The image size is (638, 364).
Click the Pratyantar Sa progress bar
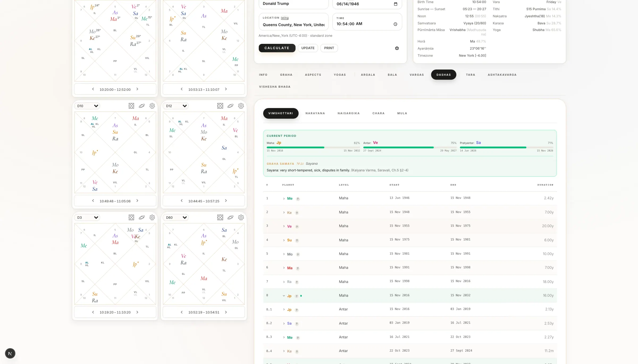tap(506, 147)
